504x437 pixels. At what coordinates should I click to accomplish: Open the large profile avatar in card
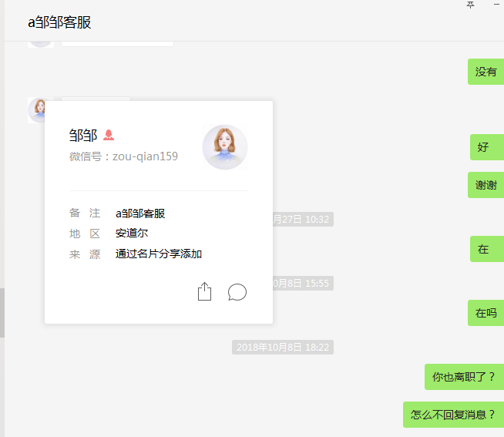point(224,146)
